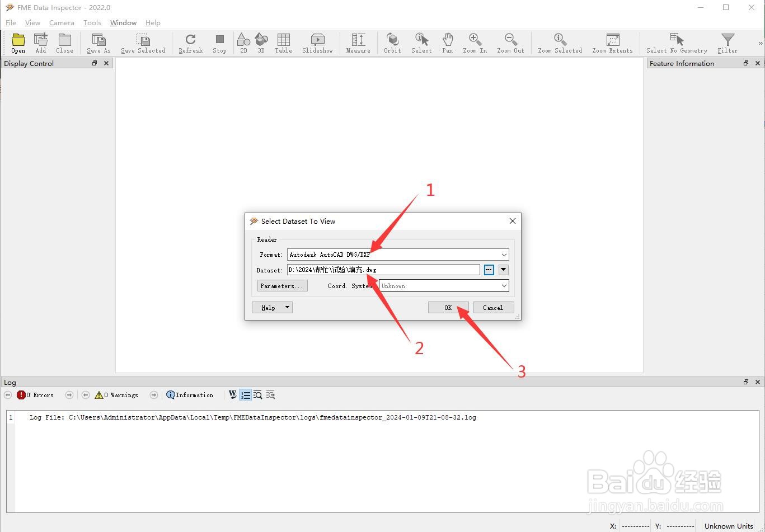Viewport: 765px width, 532px height.
Task: Open the Window menu
Action: coord(123,23)
